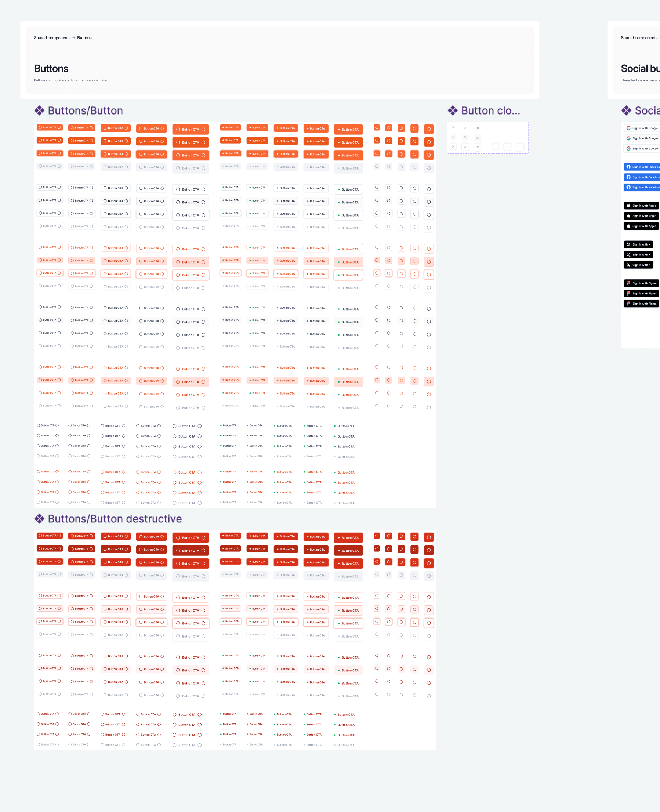
Task: Select the Buttons/Button component set title
Action: point(85,110)
